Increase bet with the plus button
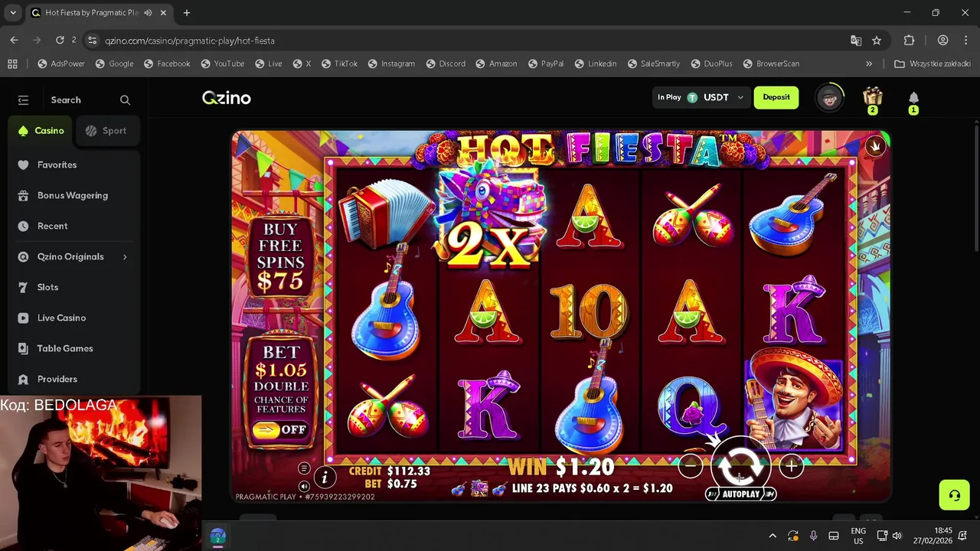This screenshot has height=551, width=980. tap(792, 465)
